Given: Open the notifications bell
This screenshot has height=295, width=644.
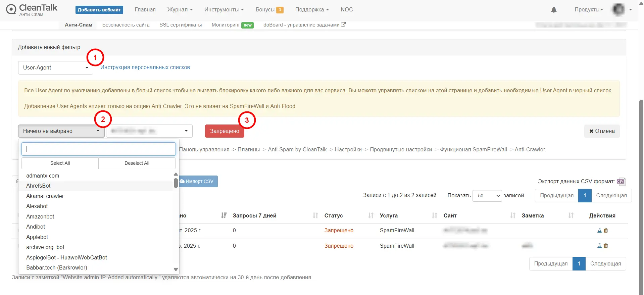Looking at the screenshot, I should tap(554, 10).
